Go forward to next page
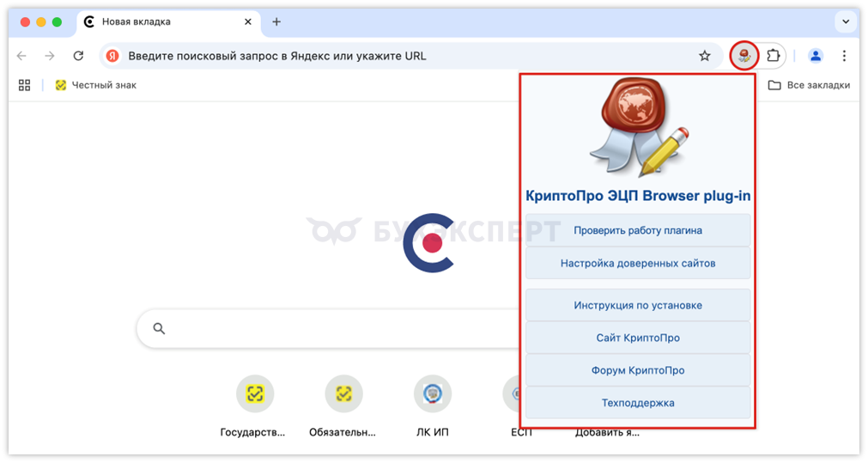The image size is (868, 463). coord(50,55)
